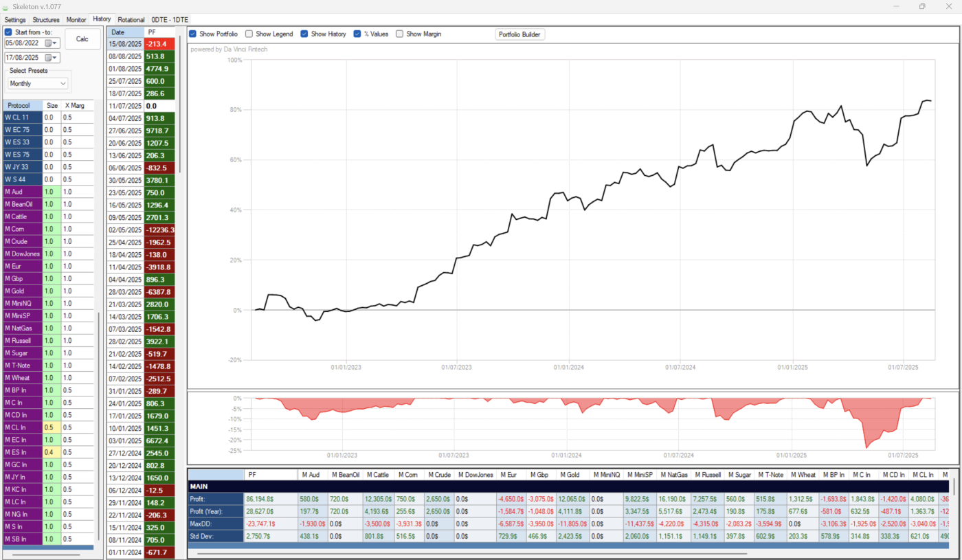Close the Skeleton application window

[x=951, y=6]
